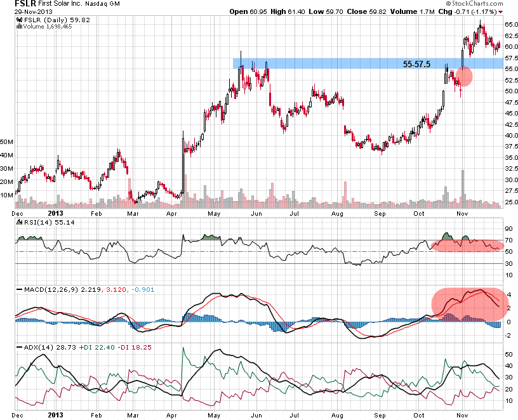Click the 29-Nov-2013 date text
This screenshot has height=420, width=518.
33,11
